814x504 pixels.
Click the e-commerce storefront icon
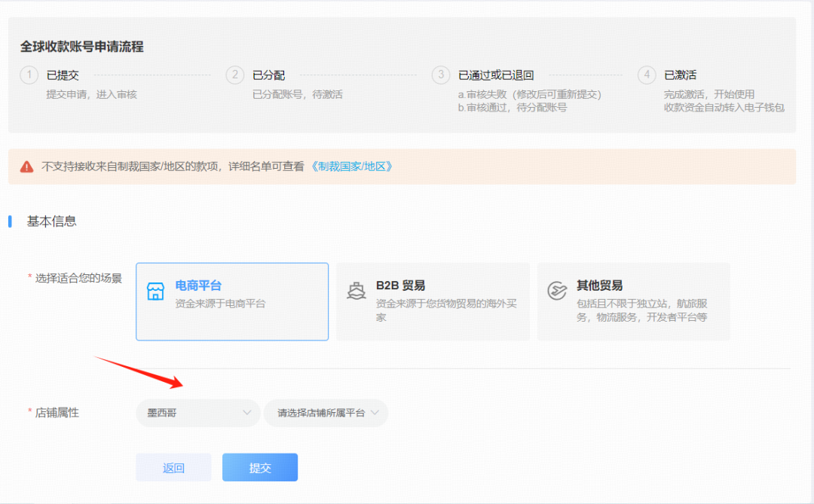tap(155, 292)
